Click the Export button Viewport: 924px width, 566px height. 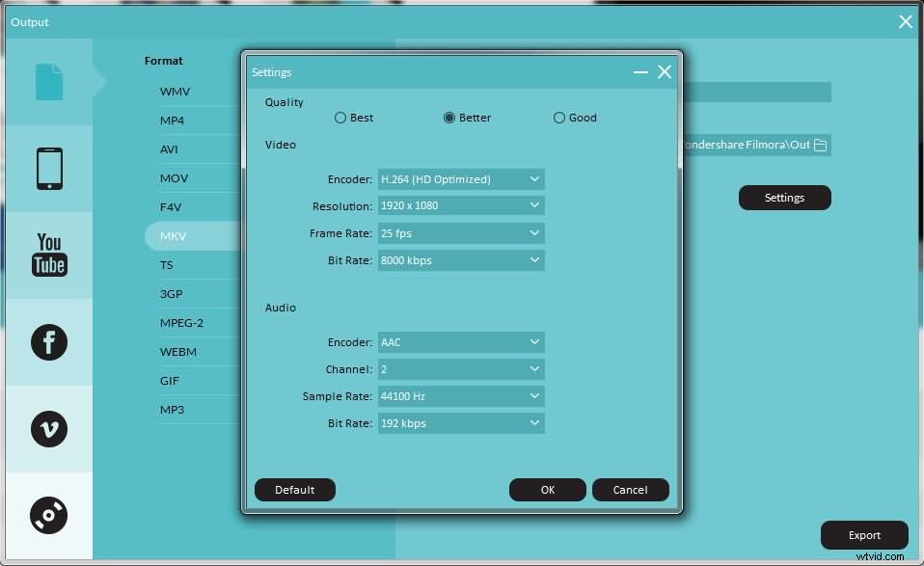tap(863, 534)
